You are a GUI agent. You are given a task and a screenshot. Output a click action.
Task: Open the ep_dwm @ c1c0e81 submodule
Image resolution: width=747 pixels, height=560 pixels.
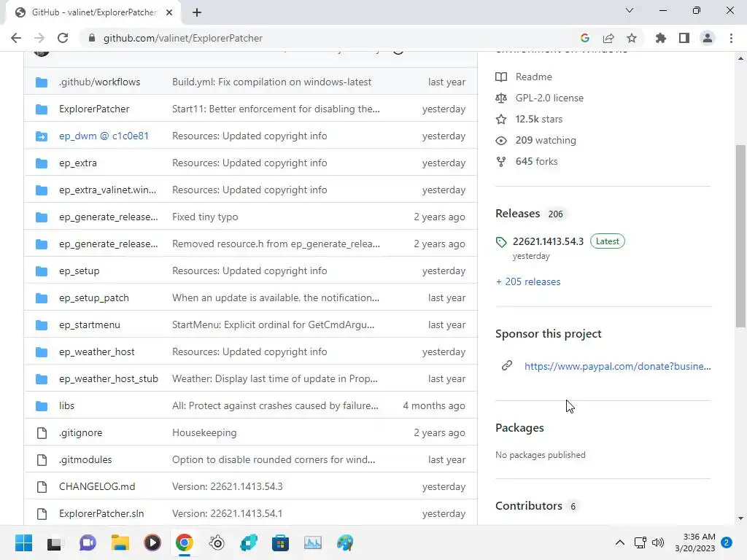[x=104, y=136]
